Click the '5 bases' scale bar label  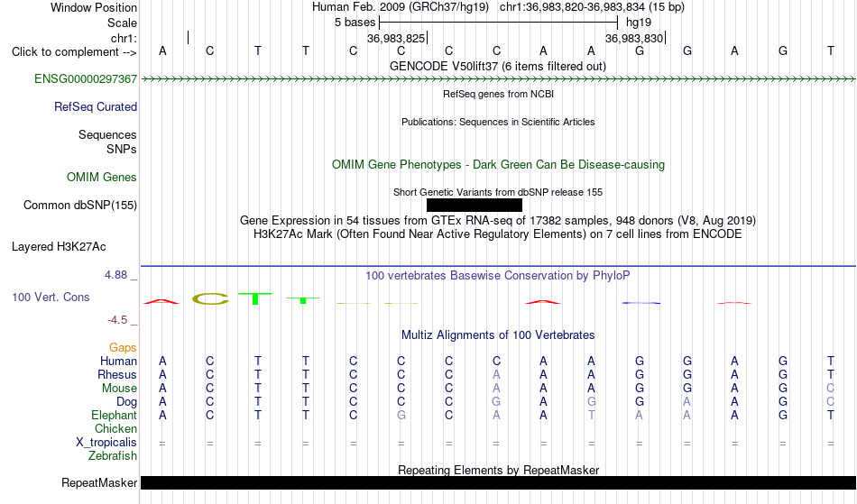[x=355, y=23]
